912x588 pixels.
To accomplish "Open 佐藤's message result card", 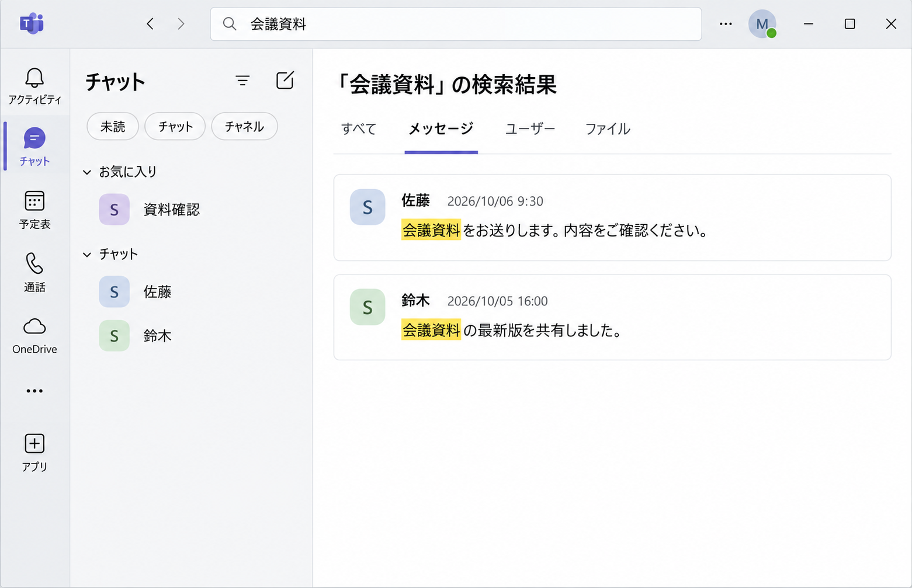I will (x=612, y=217).
